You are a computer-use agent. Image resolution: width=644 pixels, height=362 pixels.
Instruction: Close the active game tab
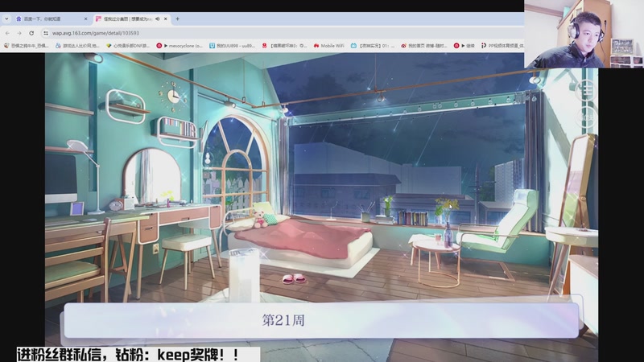[166, 19]
